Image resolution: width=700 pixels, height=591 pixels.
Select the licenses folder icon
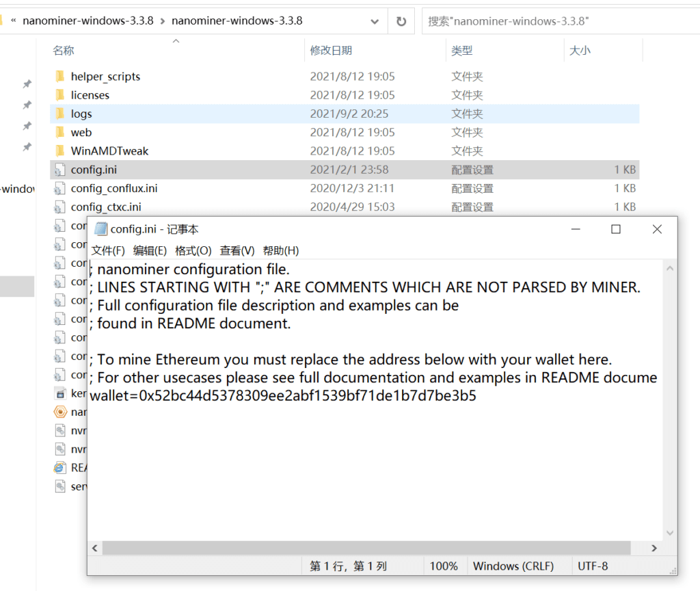(x=59, y=95)
